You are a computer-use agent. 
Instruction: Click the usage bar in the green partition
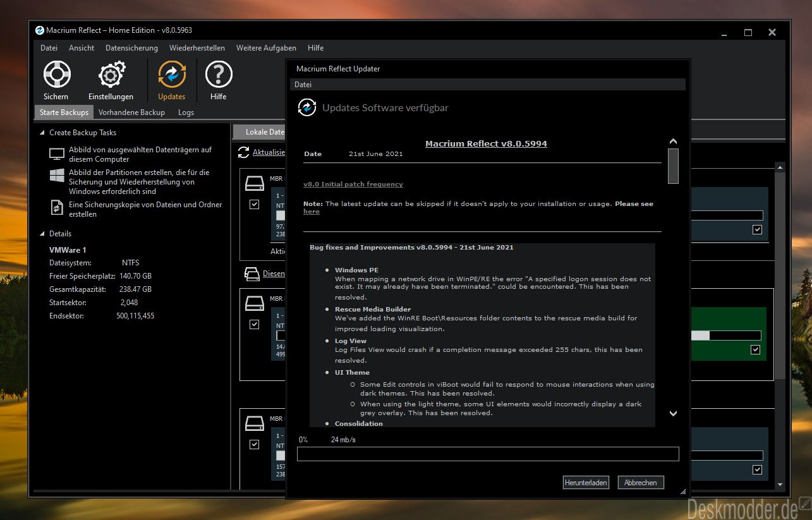[x=725, y=336]
